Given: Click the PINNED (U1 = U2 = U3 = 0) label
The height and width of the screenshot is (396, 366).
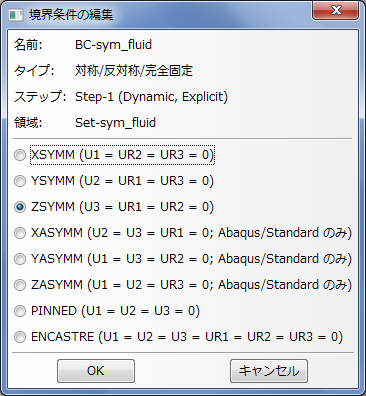Looking at the screenshot, I should click(x=115, y=311).
